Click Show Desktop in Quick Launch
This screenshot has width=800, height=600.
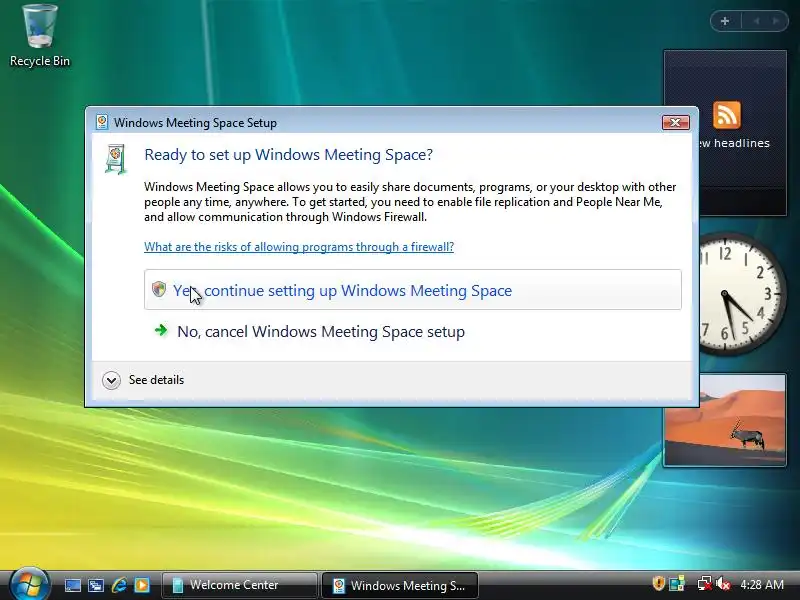(x=72, y=585)
